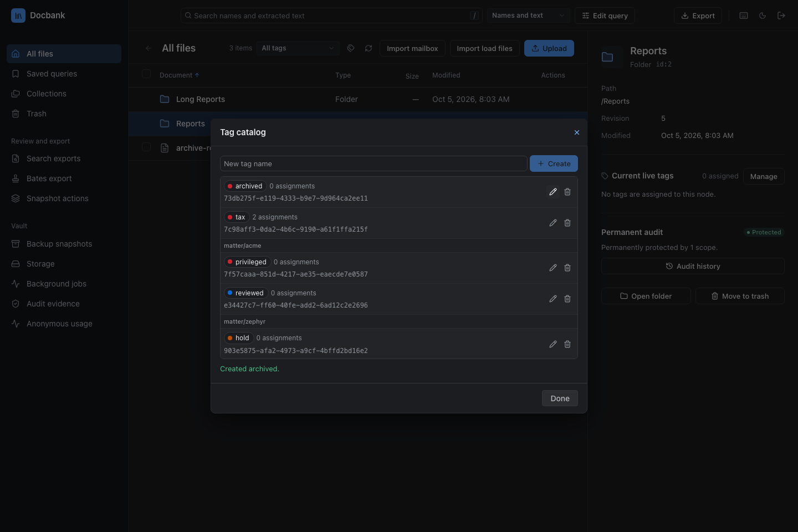The image size is (798, 532).
Task: Click the Create tag button
Action: (554, 163)
